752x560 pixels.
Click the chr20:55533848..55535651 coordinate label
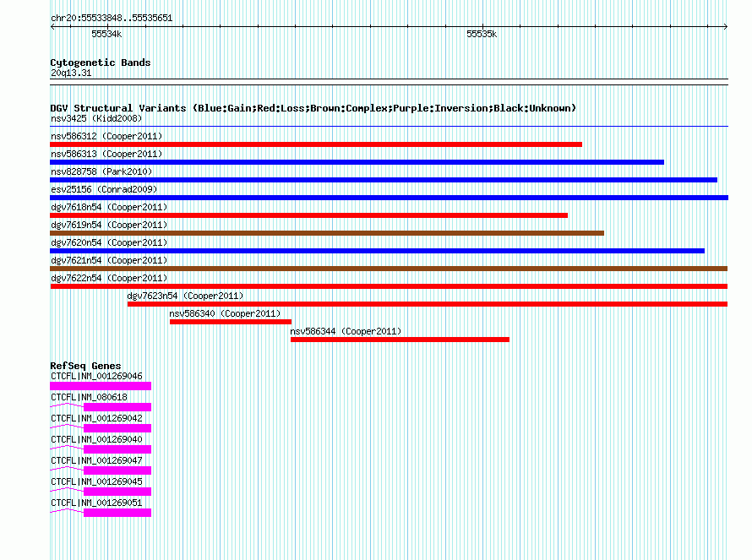[112, 19]
